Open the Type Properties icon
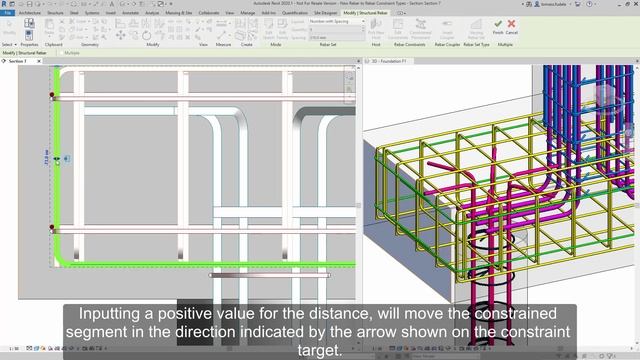 (29, 23)
